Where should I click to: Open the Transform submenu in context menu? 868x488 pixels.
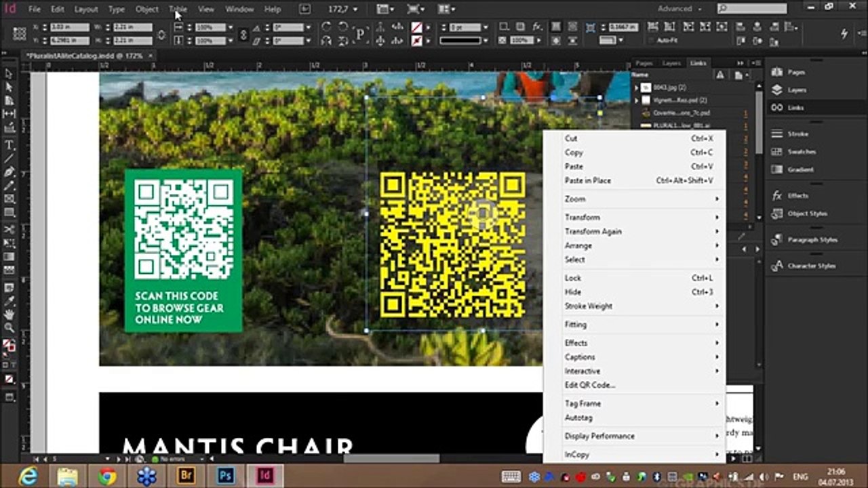tap(635, 218)
